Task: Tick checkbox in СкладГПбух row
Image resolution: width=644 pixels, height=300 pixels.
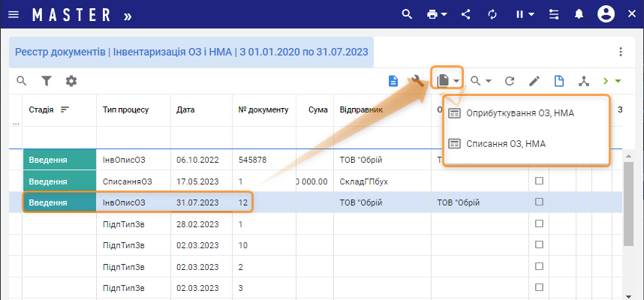Action: point(538,181)
